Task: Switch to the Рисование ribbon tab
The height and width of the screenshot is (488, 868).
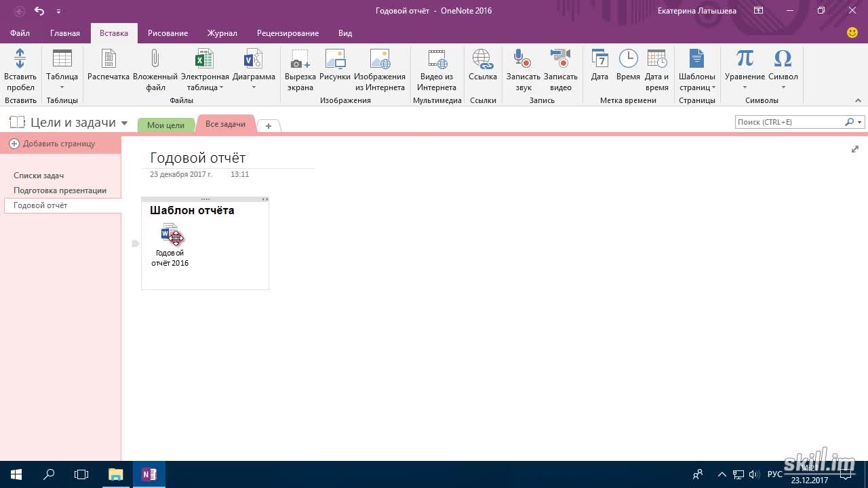Action: click(167, 33)
